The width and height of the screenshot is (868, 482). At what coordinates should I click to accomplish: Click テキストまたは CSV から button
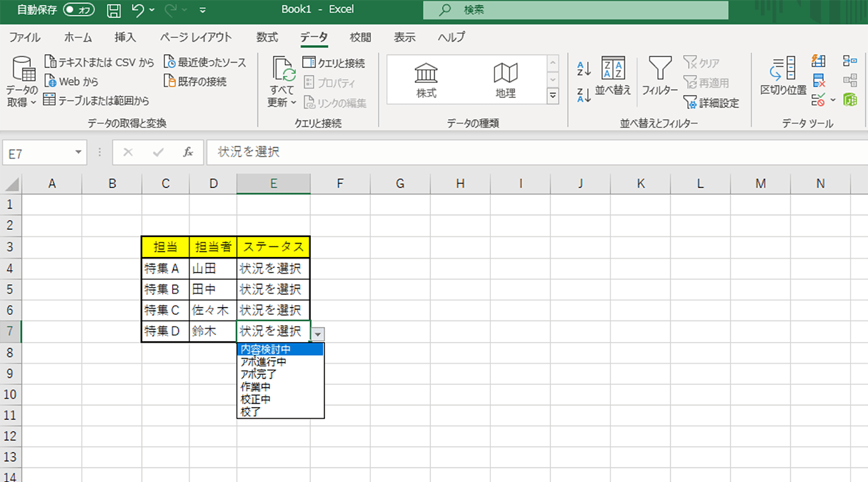click(99, 62)
